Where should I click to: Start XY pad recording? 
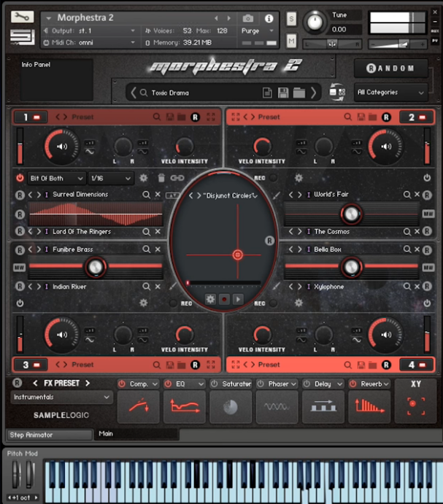(224, 300)
